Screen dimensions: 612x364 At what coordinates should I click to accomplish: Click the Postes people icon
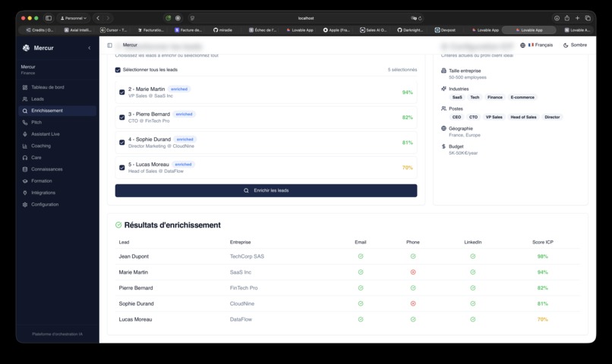click(x=443, y=108)
